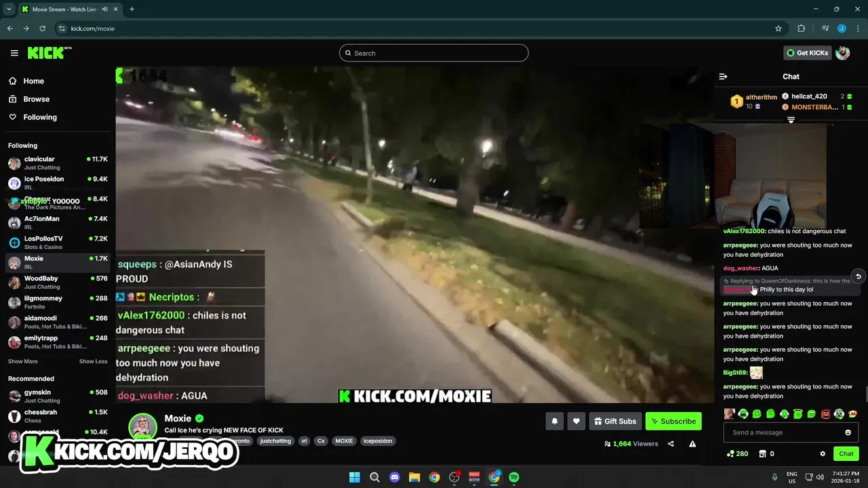
Task: Collapse the chat panel arrow icon
Action: [723, 77]
